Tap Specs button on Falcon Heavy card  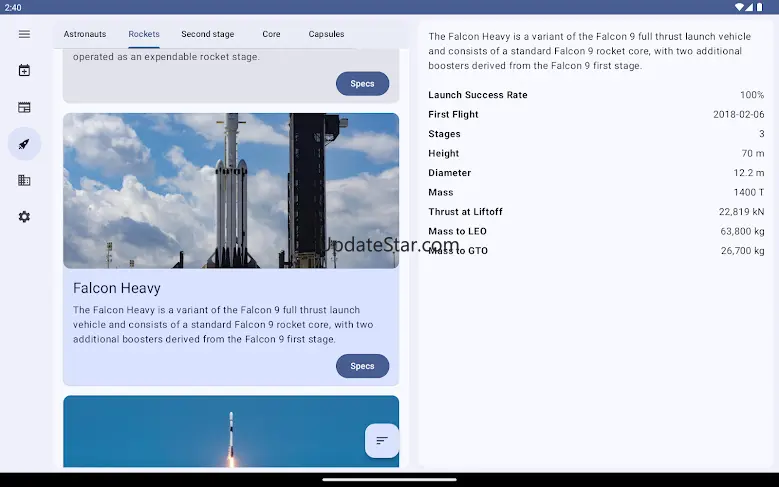tap(362, 366)
